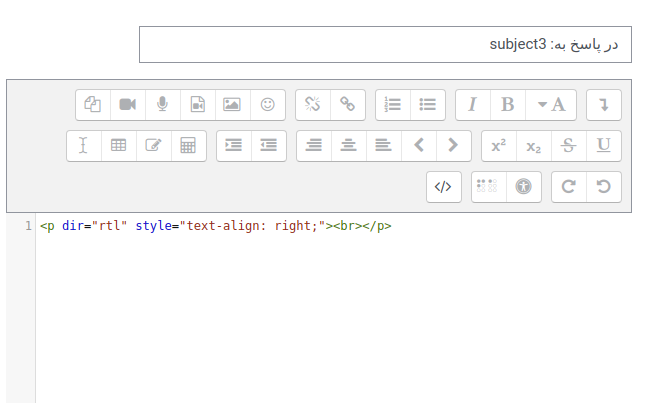Click the "text-align: right;" value
The image size is (651, 403).
252,226
